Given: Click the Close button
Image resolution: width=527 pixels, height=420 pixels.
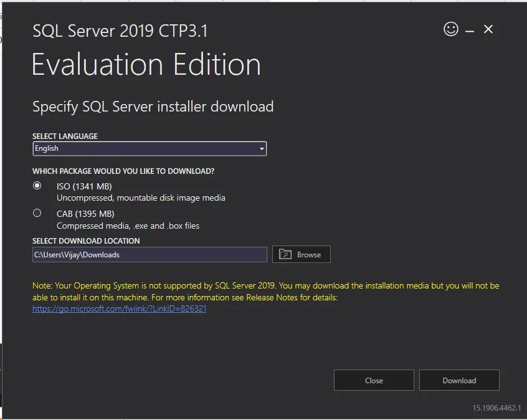Looking at the screenshot, I should pyautogui.click(x=374, y=380).
